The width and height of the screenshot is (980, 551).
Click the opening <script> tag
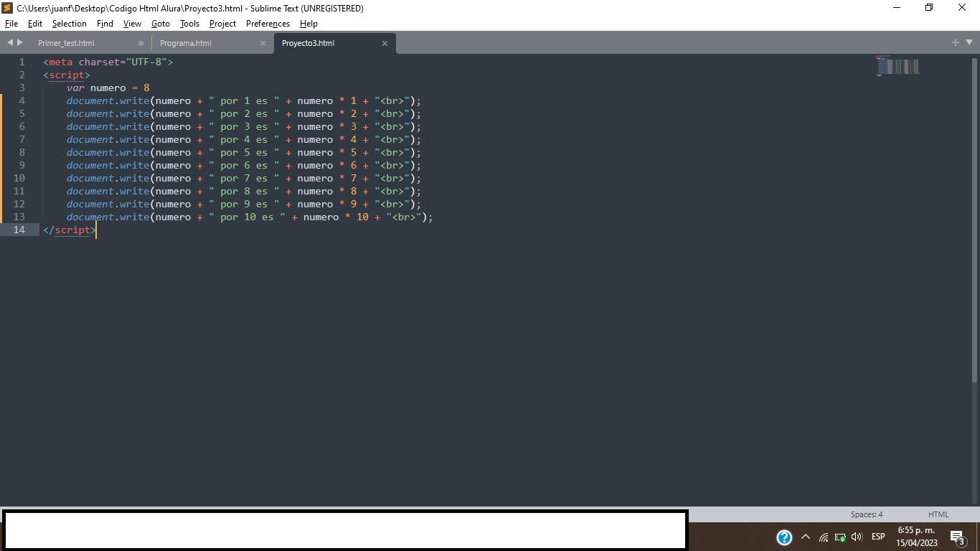tap(67, 75)
